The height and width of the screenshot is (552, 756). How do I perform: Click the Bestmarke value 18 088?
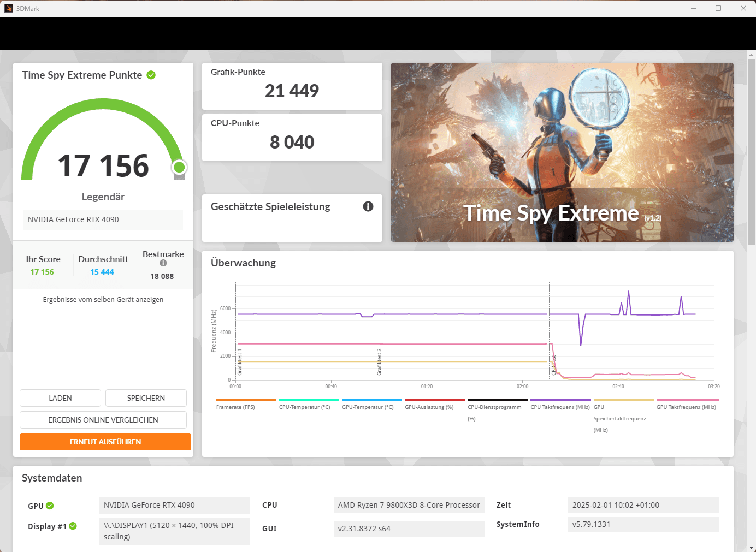point(162,276)
